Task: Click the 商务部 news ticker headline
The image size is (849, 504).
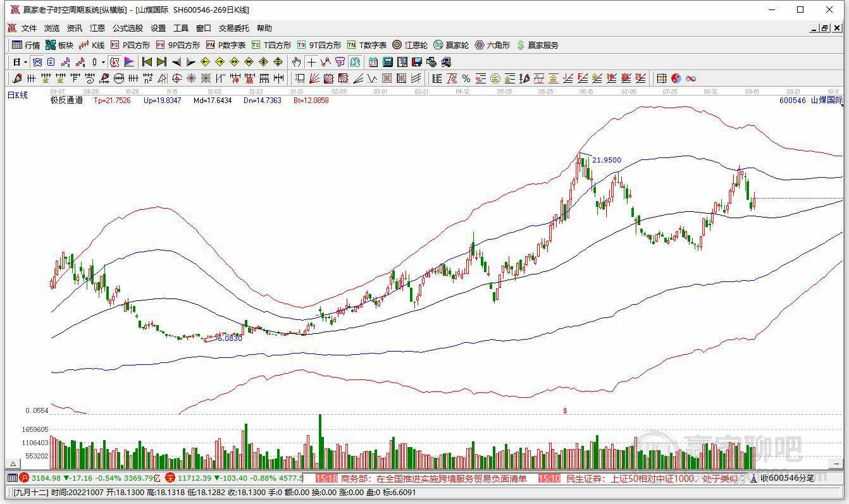Action: (x=433, y=479)
